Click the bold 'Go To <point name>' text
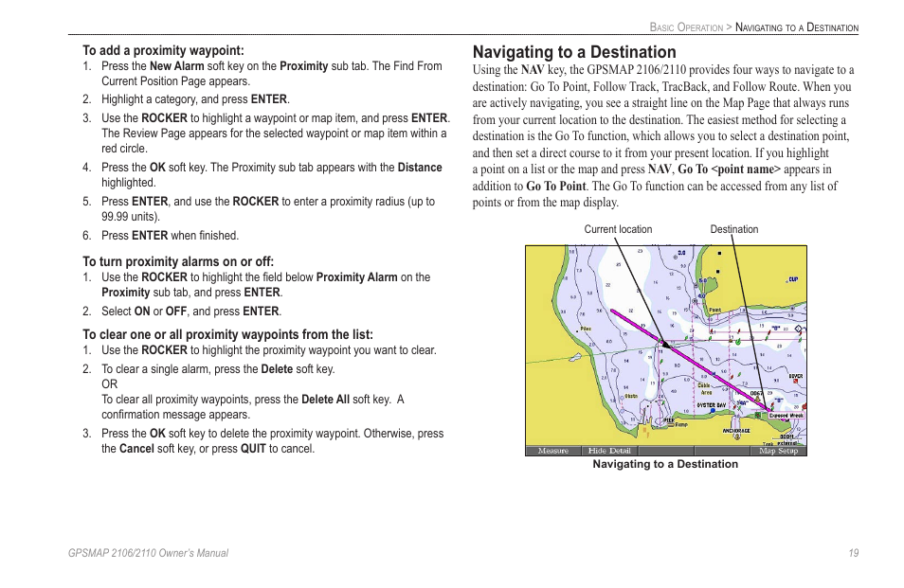Screen dimensions: 904x588 [x=729, y=169]
